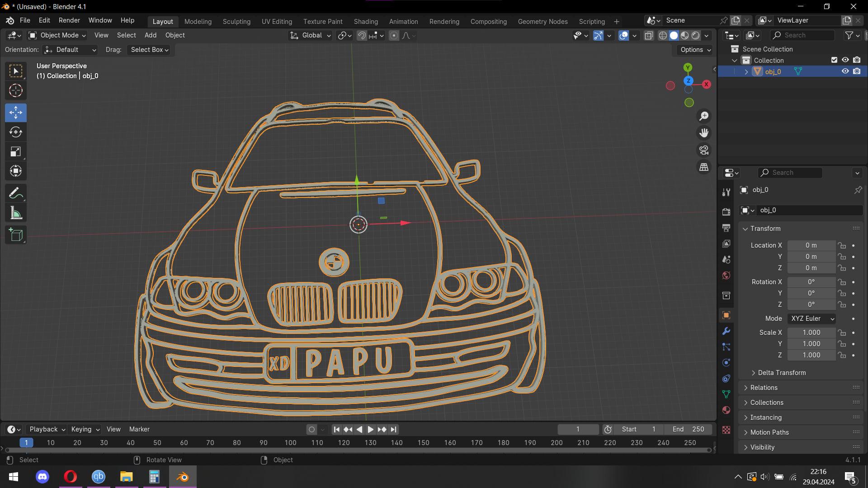Select the Move tool in the toolbar
The height and width of the screenshot is (488, 868).
point(15,113)
